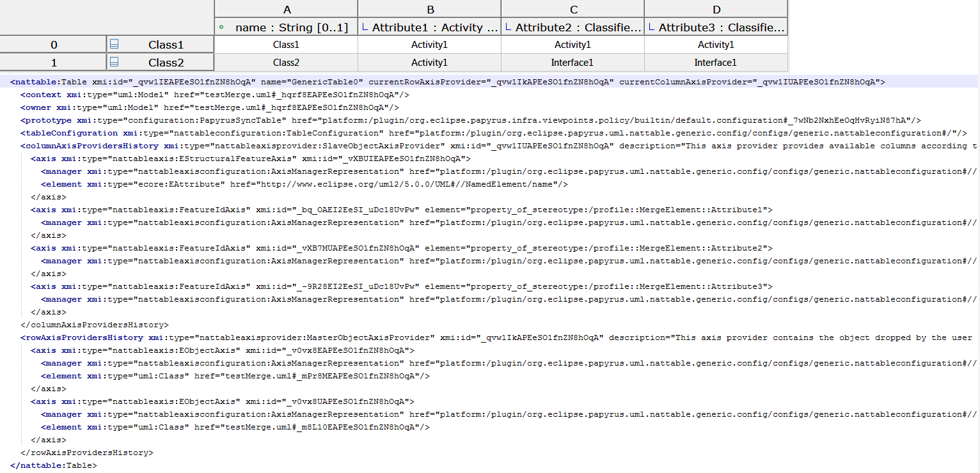Click the tableConfiguration XML line
The image size is (980, 473).
[x=494, y=133]
